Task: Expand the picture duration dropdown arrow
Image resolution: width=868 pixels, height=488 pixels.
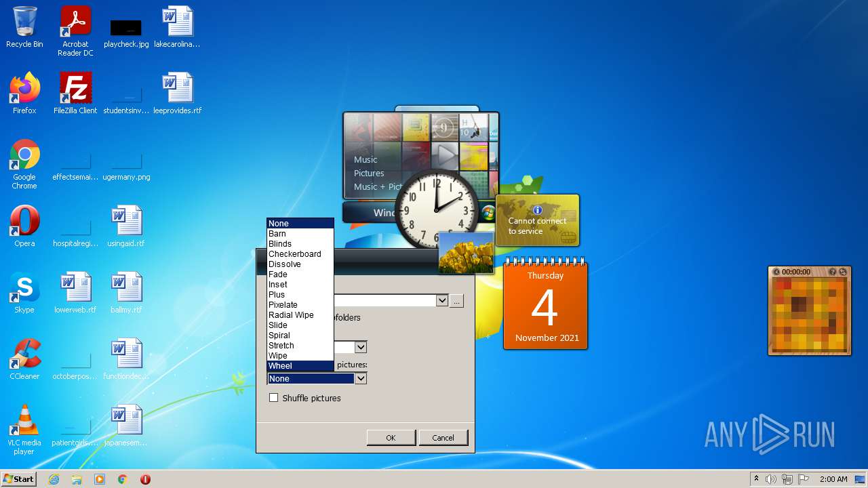Action: (361, 347)
